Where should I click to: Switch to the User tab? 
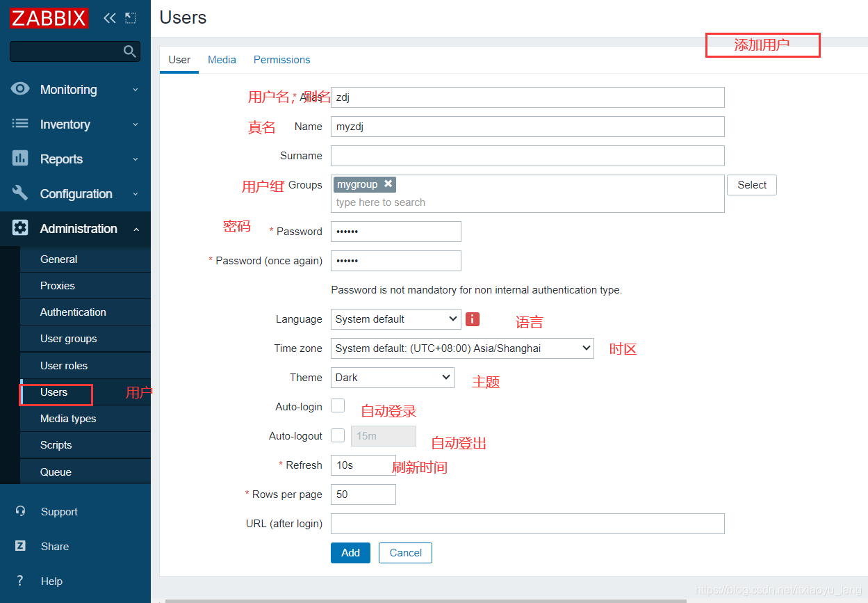pyautogui.click(x=179, y=60)
